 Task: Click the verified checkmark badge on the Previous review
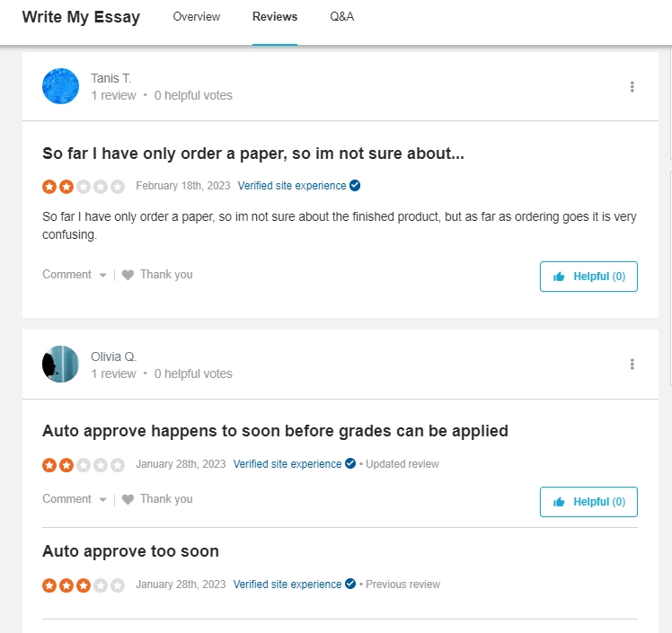point(350,584)
